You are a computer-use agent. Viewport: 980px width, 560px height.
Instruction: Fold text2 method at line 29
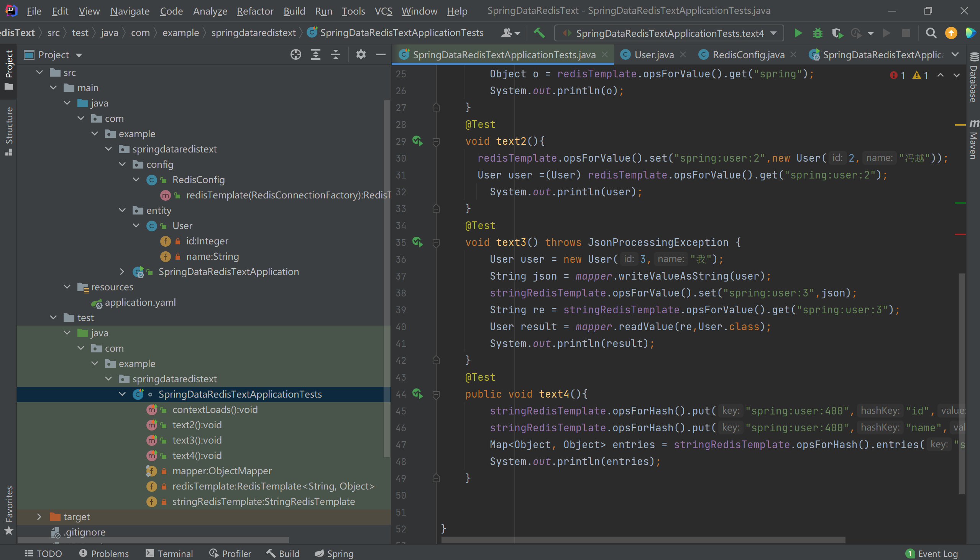coord(436,142)
